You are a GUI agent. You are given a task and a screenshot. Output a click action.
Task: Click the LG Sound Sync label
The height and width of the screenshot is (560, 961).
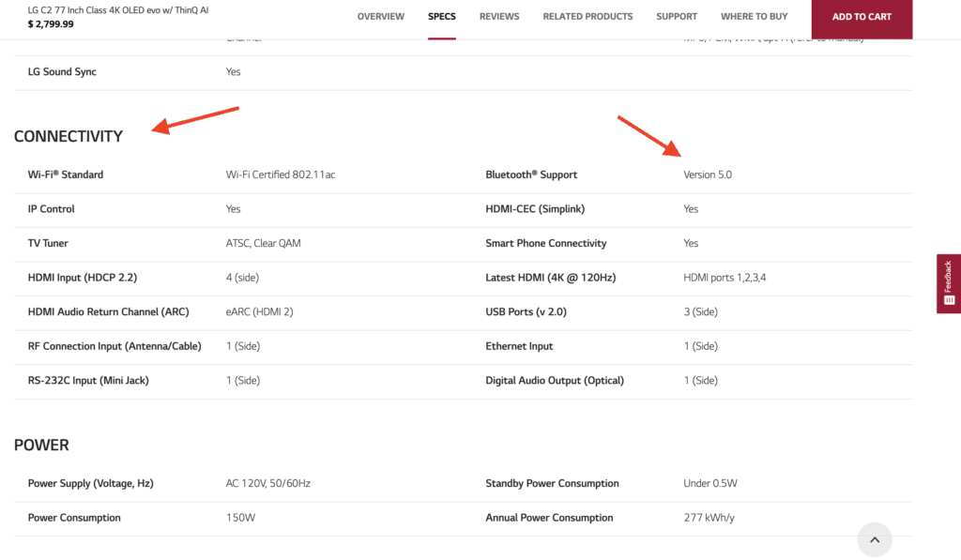62,71
